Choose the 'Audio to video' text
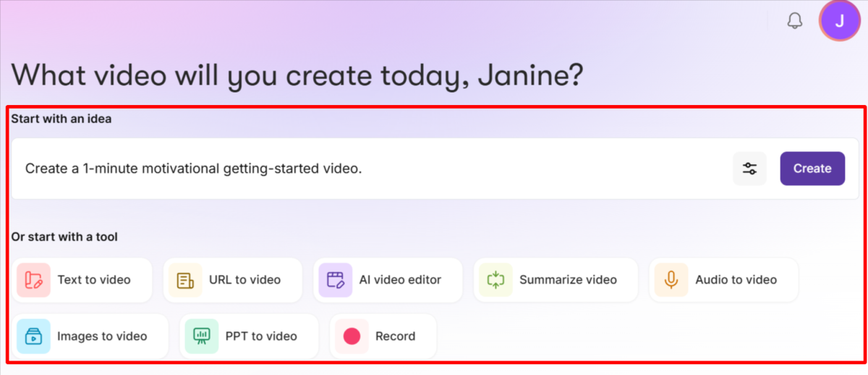 coord(736,280)
